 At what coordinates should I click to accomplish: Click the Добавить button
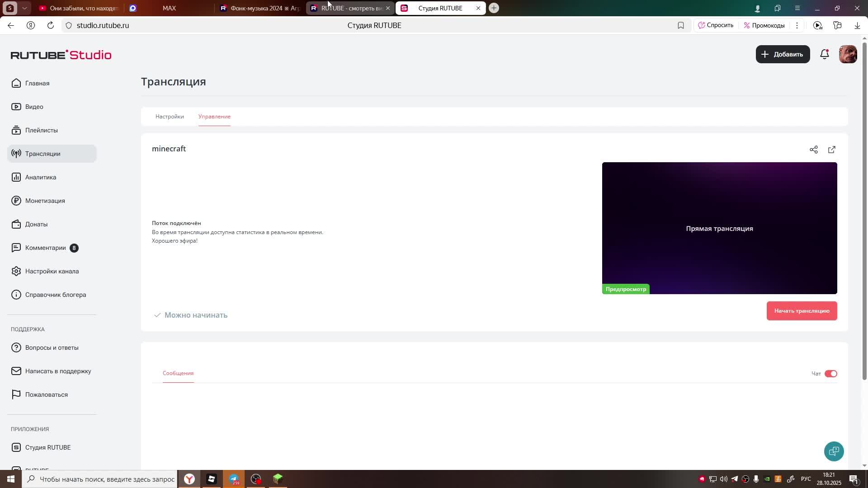(783, 54)
